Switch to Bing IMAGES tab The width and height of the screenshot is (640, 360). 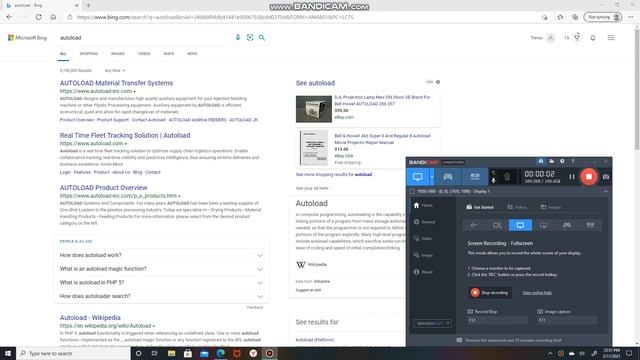(118, 54)
